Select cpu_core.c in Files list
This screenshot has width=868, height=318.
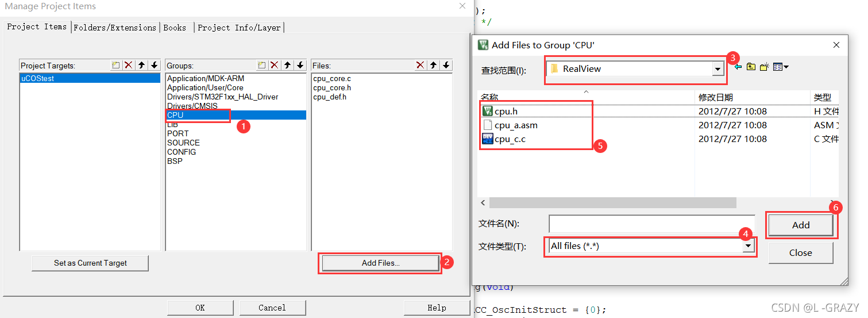[332, 78]
